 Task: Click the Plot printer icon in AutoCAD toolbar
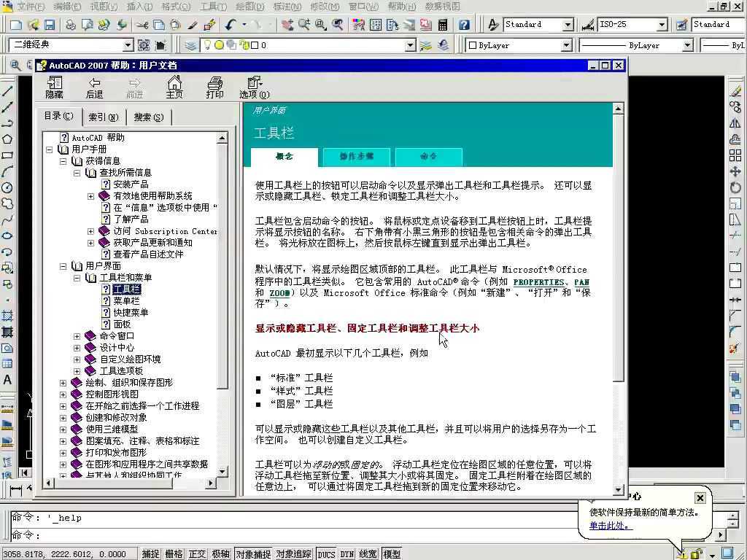tap(71, 25)
